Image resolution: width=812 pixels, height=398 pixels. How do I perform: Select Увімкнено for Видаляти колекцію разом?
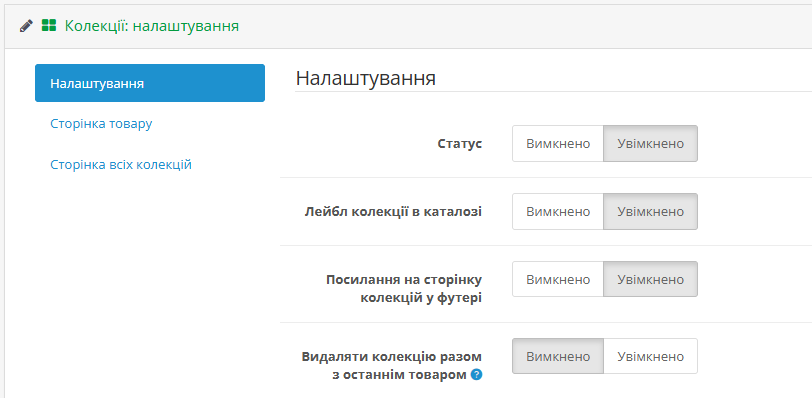(650, 356)
